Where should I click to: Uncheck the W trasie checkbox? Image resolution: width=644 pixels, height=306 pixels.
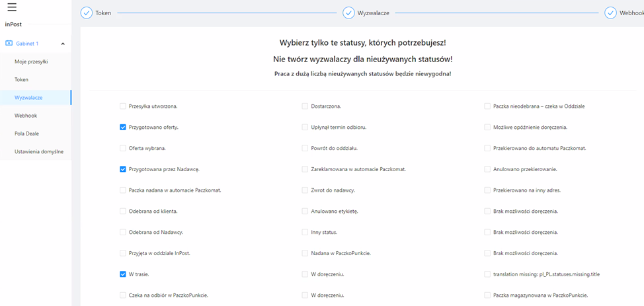(x=122, y=274)
